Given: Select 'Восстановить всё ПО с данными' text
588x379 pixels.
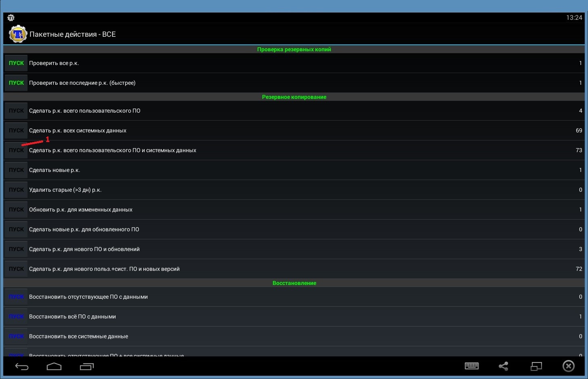Looking at the screenshot, I should [72, 316].
